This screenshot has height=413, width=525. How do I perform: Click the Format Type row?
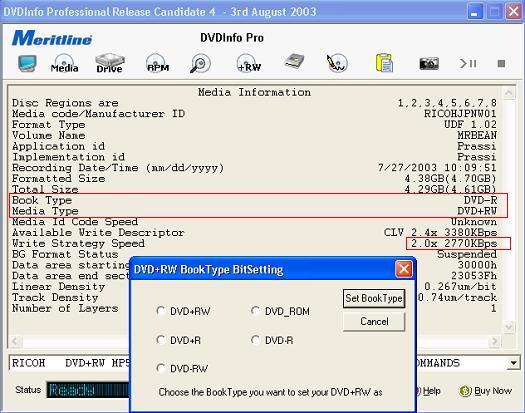coord(254,125)
